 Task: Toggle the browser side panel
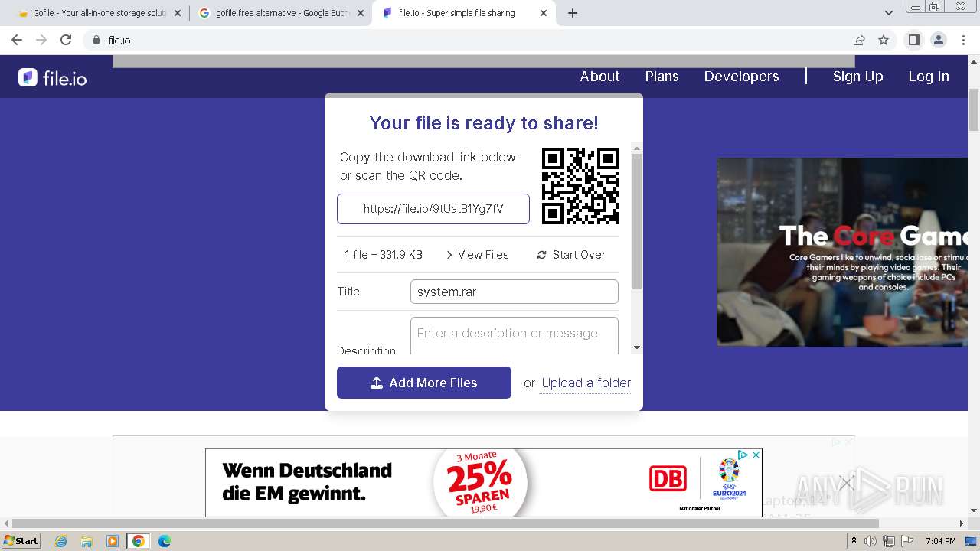click(913, 40)
